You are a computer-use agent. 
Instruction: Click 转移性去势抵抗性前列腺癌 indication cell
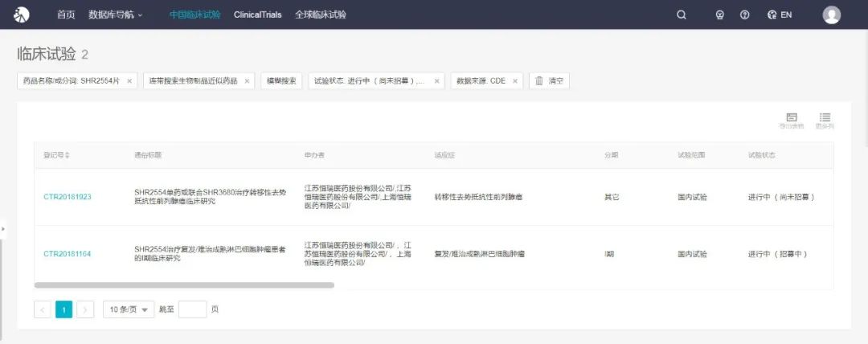point(479,197)
